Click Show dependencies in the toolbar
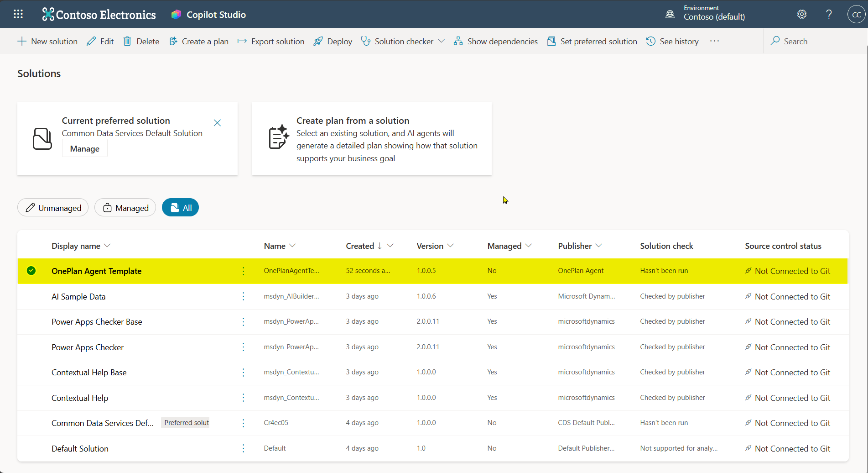The height and width of the screenshot is (473, 868). [496, 41]
